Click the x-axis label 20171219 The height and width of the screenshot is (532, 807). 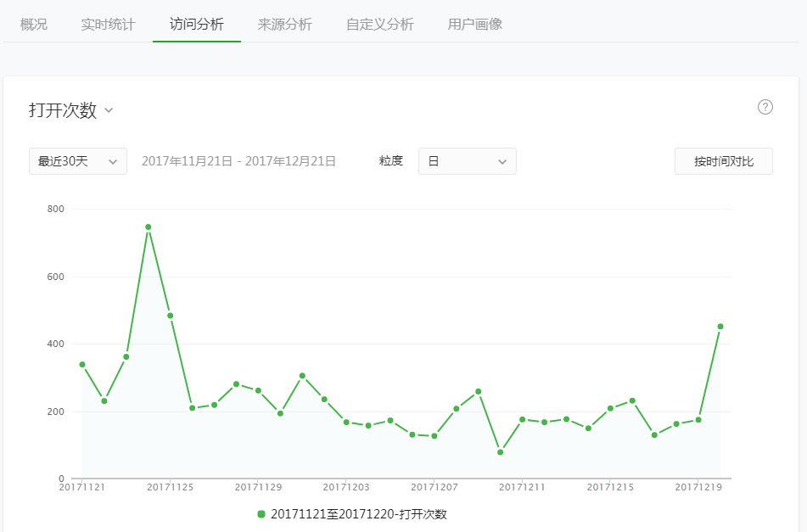point(698,487)
